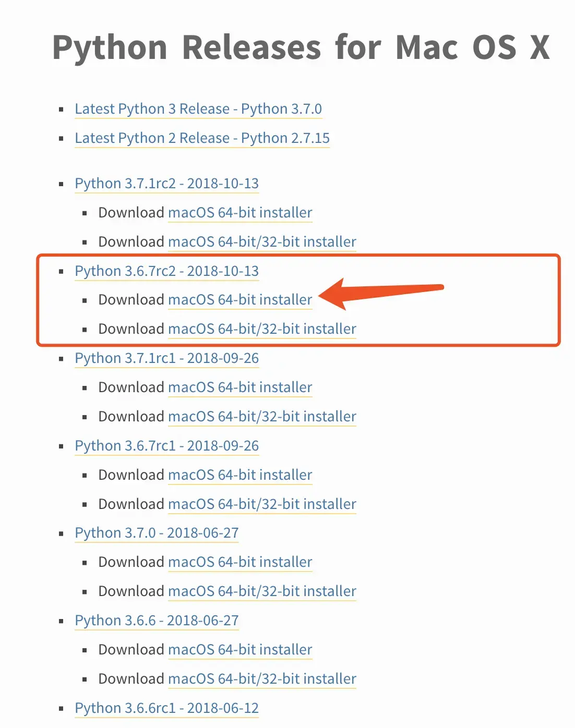Open Python 3.6.7rc2 - 2018-10-13 release page

point(167,271)
